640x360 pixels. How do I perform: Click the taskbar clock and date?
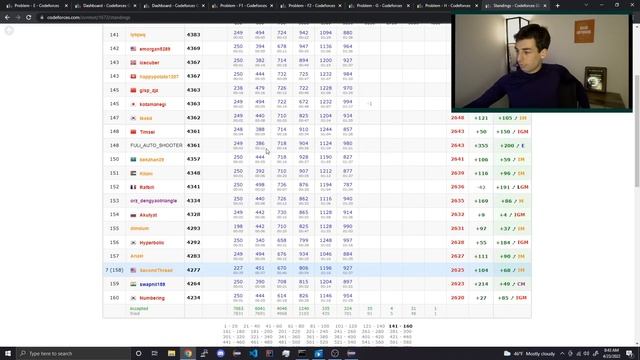tap(611, 353)
